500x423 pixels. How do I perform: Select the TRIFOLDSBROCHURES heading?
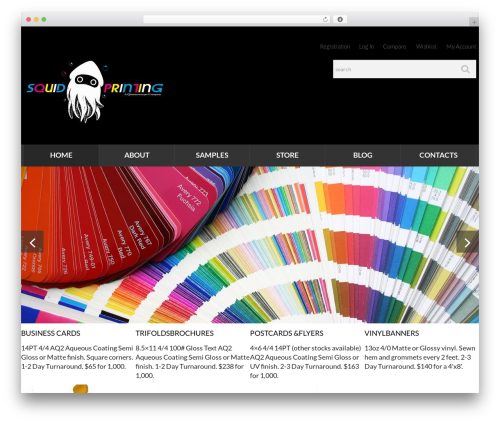tap(175, 333)
